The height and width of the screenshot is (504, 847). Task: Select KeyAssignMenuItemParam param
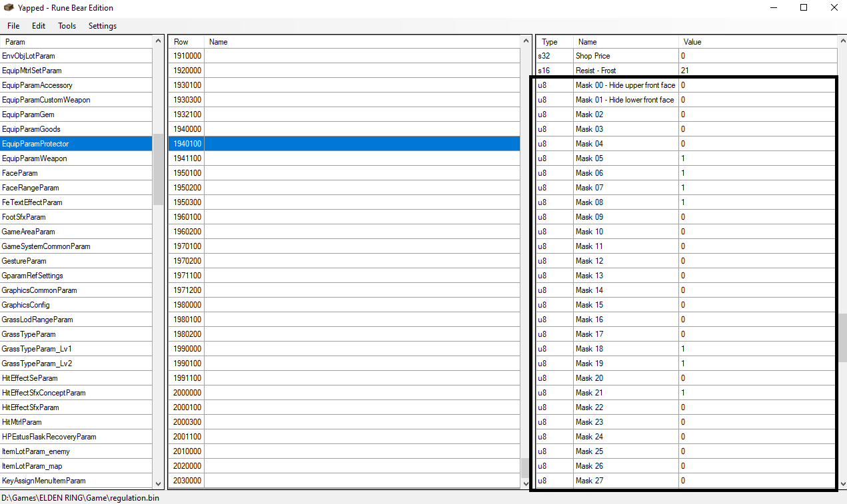click(76, 481)
